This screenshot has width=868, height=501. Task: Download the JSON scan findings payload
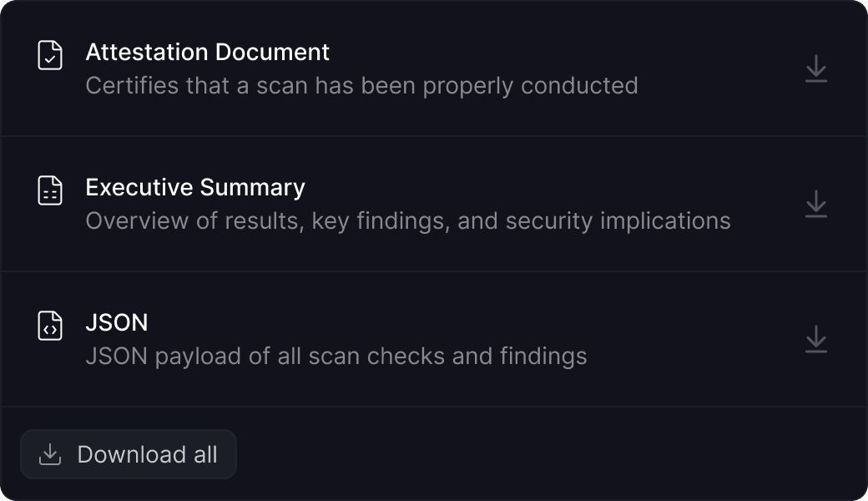pyautogui.click(x=815, y=339)
